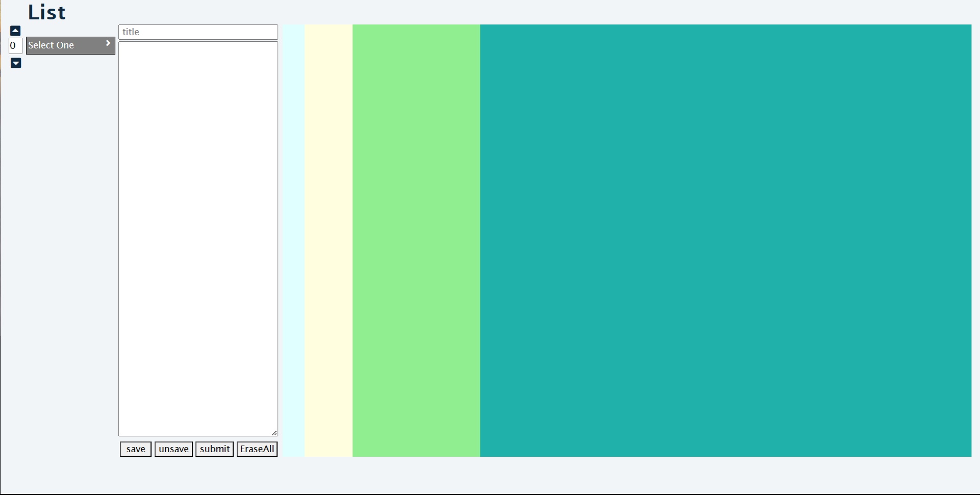Click the chevron arrow on Select One
Viewport: 980px width, 495px height.
coord(108,44)
